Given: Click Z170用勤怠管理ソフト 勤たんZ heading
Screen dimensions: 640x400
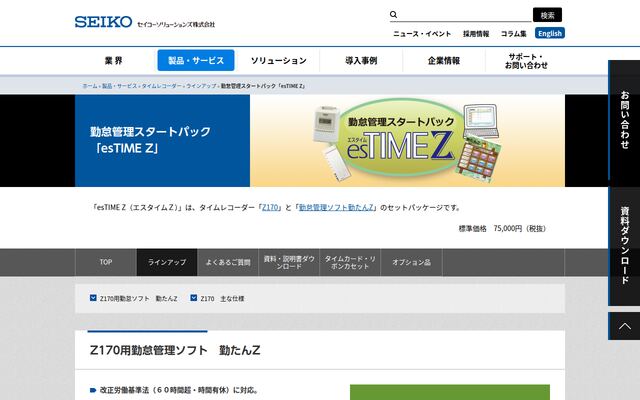Looking at the screenshot, I should coord(175,350).
